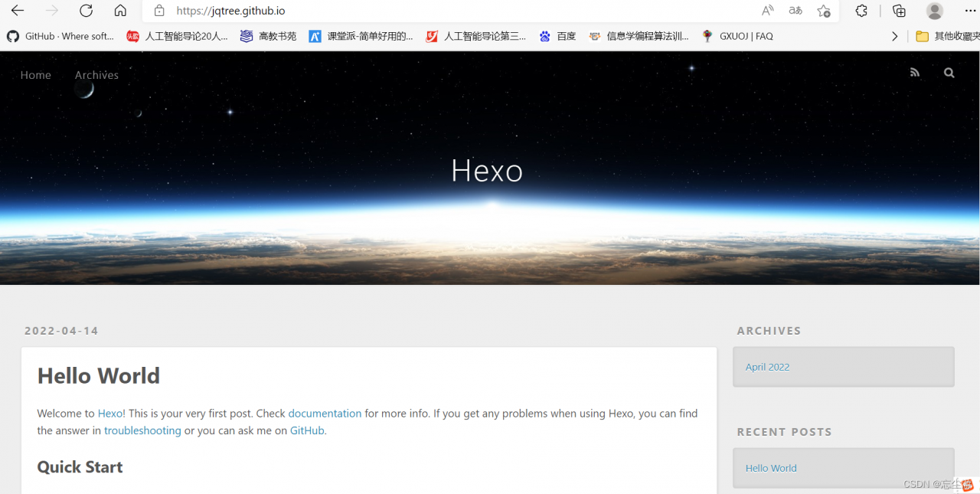Go back with the browser back arrow
The width and height of the screenshot is (980, 494).
point(17,11)
